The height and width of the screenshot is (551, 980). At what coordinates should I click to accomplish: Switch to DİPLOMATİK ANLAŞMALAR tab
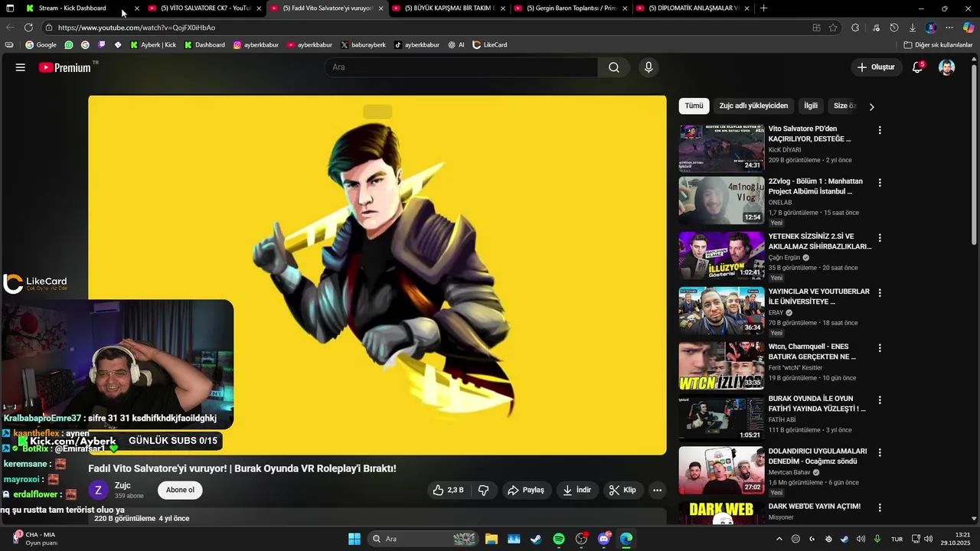[x=693, y=8]
